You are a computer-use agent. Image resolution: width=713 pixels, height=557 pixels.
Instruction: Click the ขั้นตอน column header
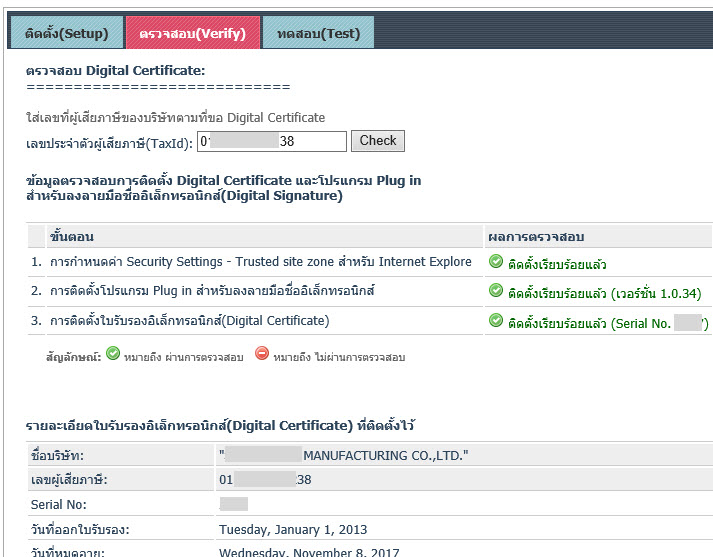[x=264, y=236]
